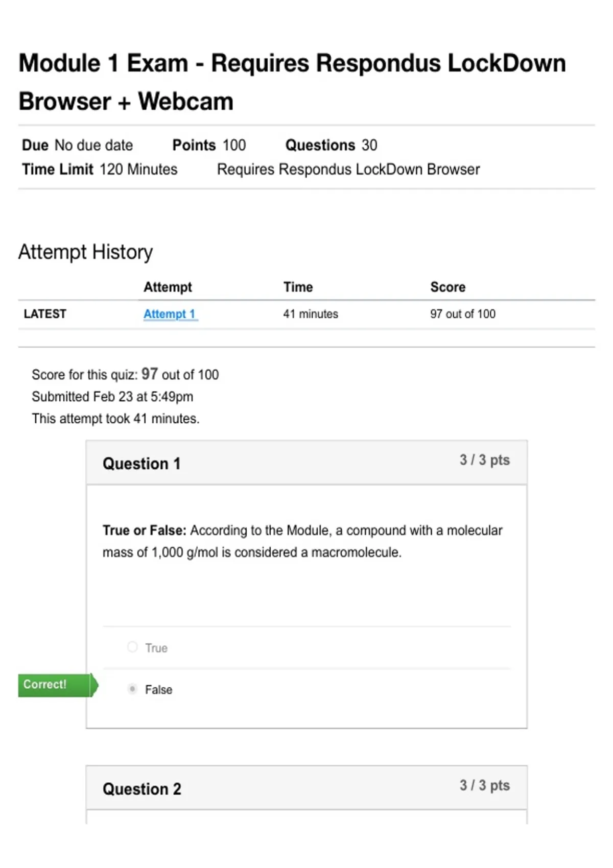Click the LATEST row label

click(45, 314)
